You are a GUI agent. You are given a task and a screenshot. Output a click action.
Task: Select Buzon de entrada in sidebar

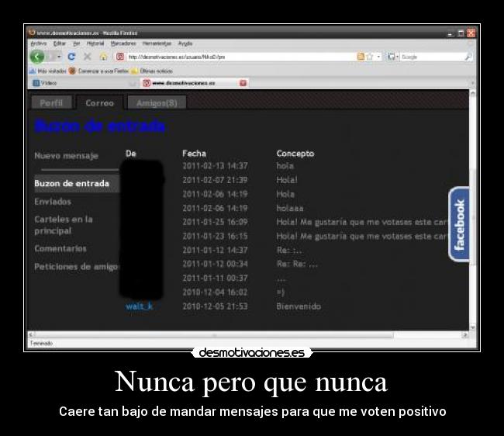(x=77, y=184)
